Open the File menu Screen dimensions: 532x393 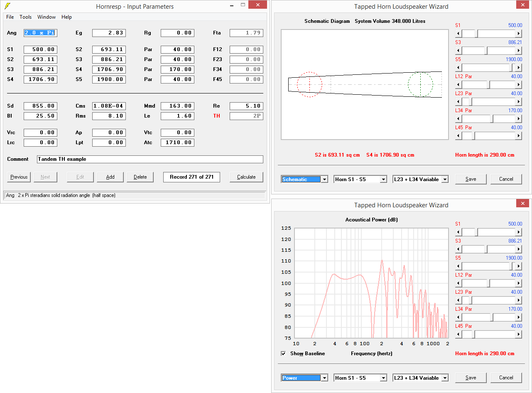coord(10,17)
